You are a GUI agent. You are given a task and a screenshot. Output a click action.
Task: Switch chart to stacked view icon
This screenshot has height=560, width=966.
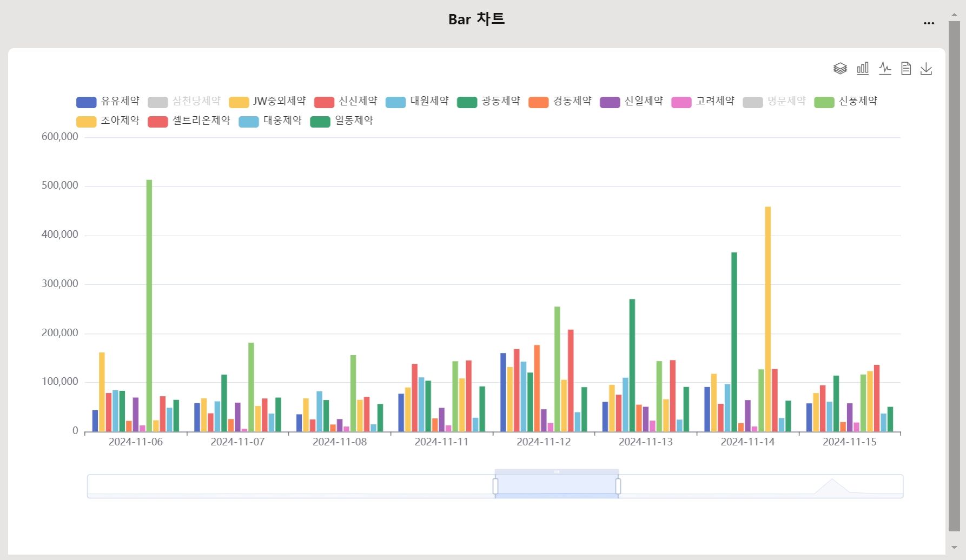click(x=840, y=69)
